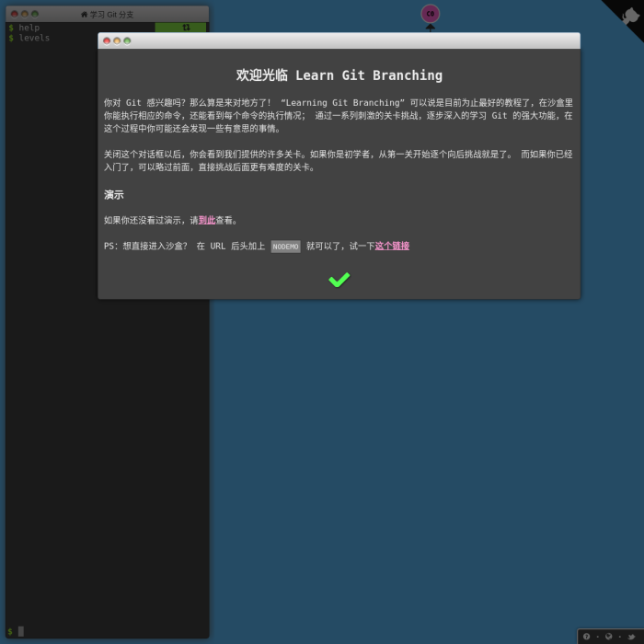Click the home icon in terminal title
The image size is (644, 644).
coord(85,15)
